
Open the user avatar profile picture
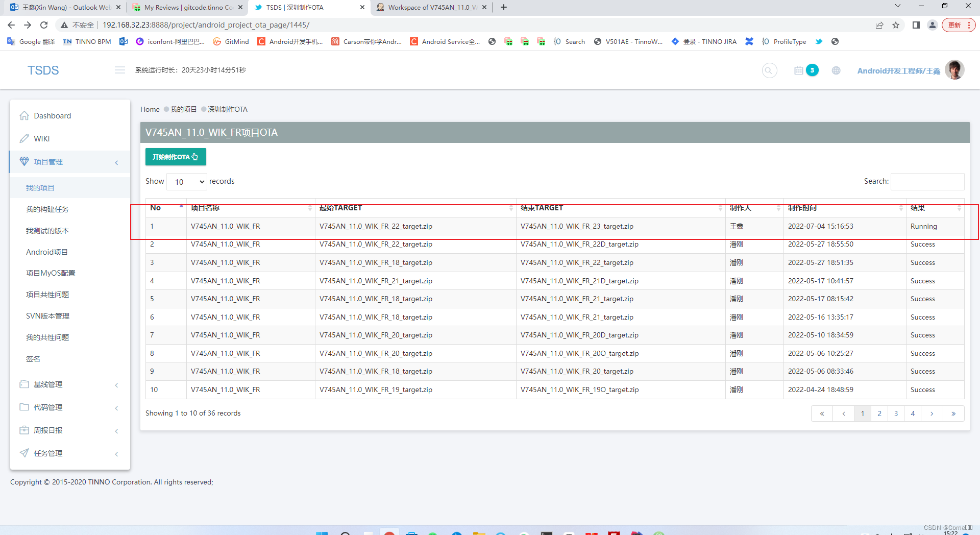[954, 70]
